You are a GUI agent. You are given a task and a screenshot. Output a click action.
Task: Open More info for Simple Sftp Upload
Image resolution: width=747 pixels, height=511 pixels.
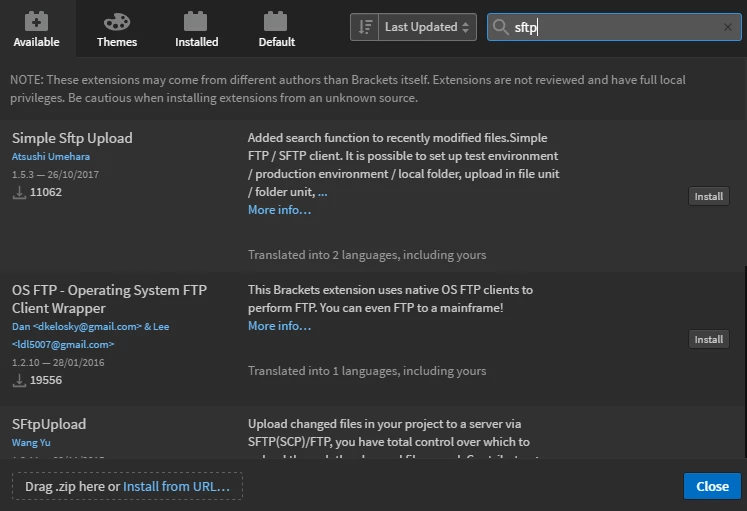pyautogui.click(x=279, y=210)
